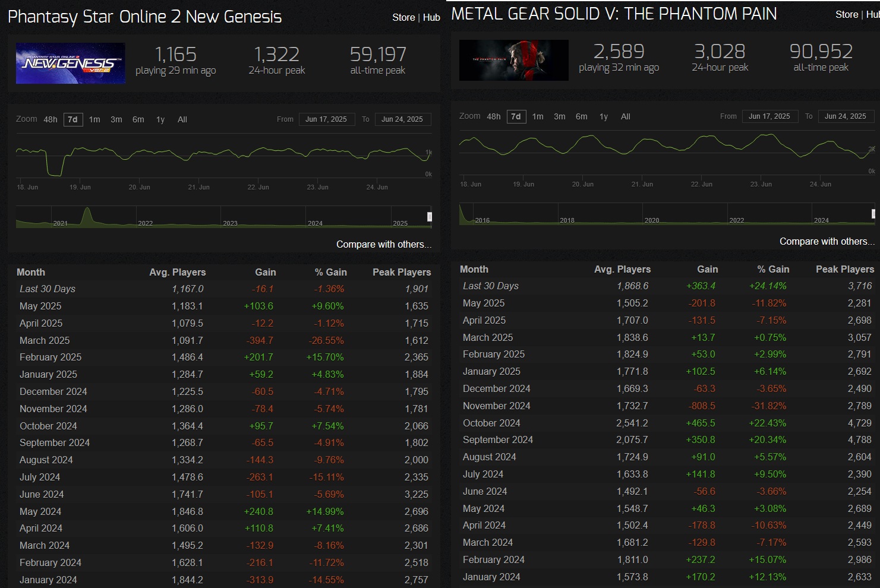
Task: Click Phantasy Star Peak Players column header
Action: pos(402,272)
